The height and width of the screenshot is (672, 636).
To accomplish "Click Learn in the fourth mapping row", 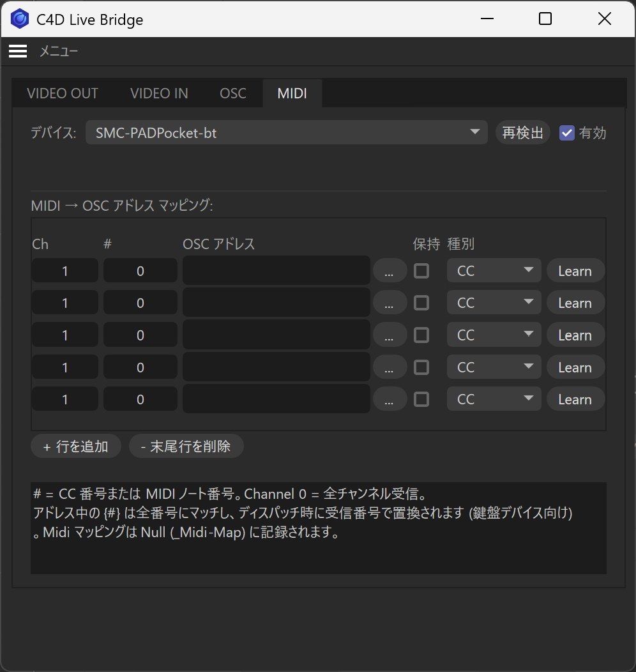I will (575, 367).
